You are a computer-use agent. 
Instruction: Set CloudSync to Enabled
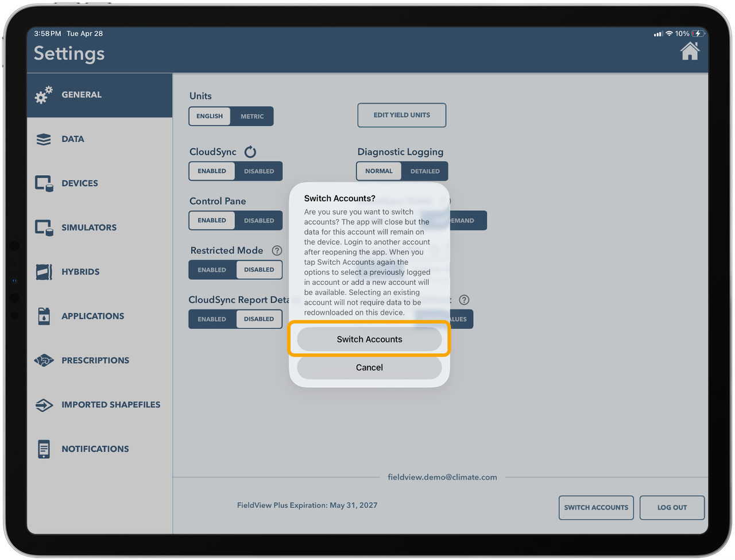(x=212, y=171)
